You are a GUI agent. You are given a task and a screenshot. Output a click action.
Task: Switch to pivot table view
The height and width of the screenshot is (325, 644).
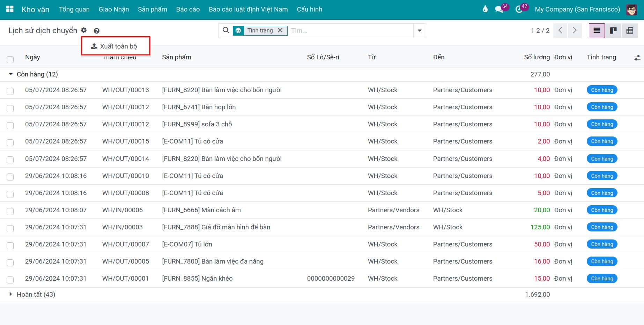click(630, 31)
